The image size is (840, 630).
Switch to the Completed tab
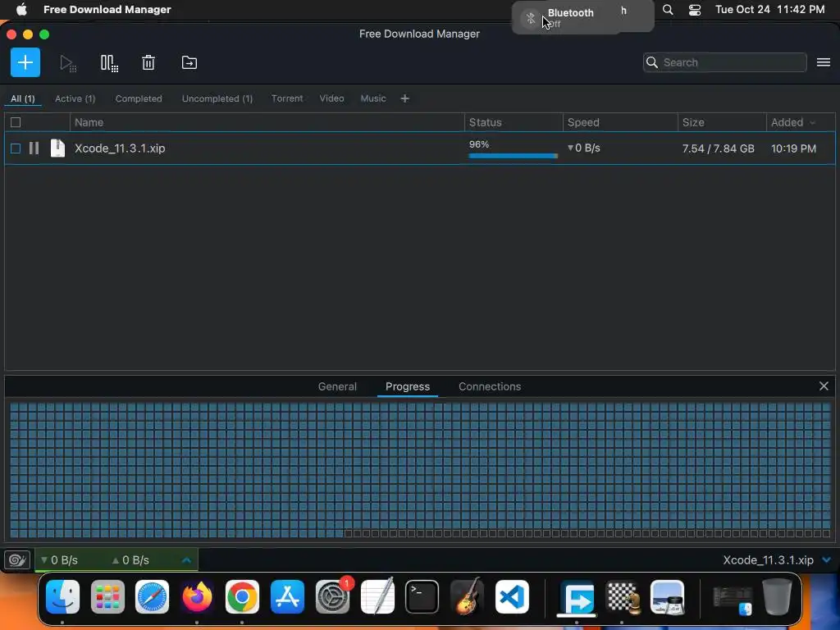139,98
